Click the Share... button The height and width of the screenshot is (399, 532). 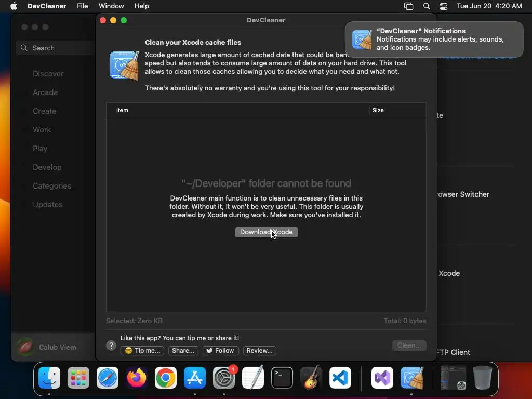coord(183,351)
